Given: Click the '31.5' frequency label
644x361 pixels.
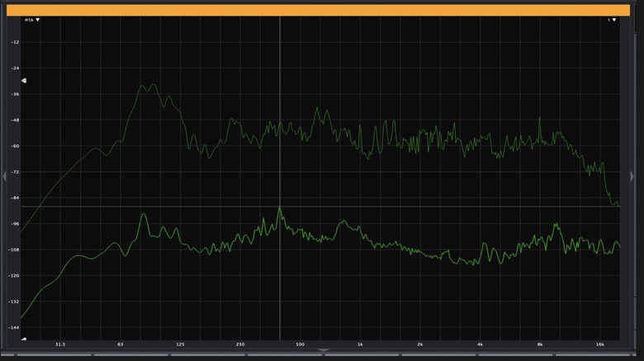Looking at the screenshot, I should coord(60,344).
